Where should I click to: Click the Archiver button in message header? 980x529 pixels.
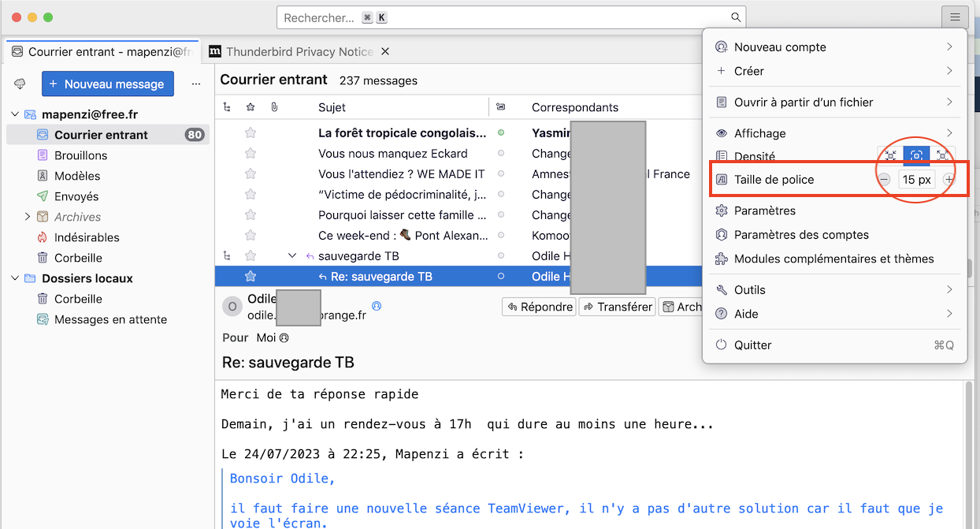click(x=680, y=307)
